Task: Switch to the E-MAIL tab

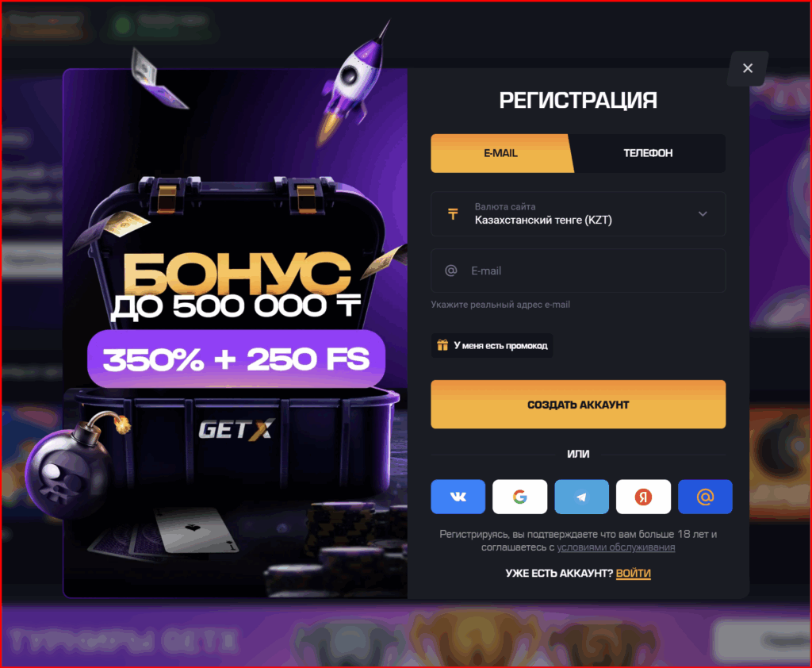Action: (x=501, y=153)
